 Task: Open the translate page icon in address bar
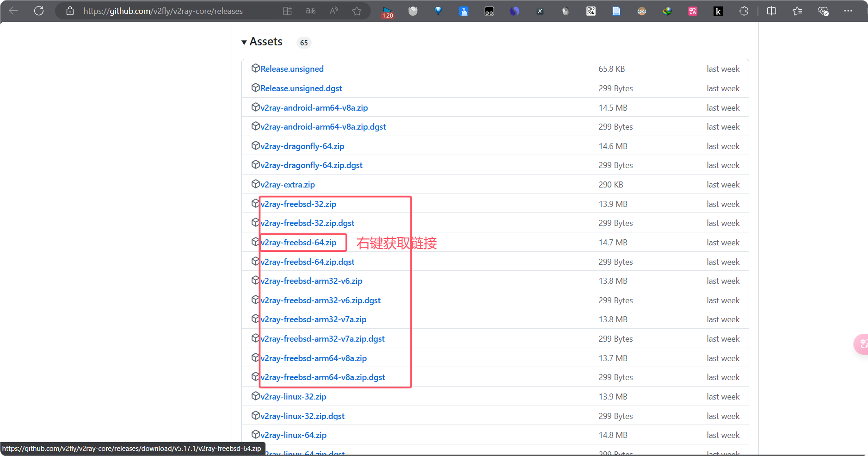pyautogui.click(x=311, y=11)
